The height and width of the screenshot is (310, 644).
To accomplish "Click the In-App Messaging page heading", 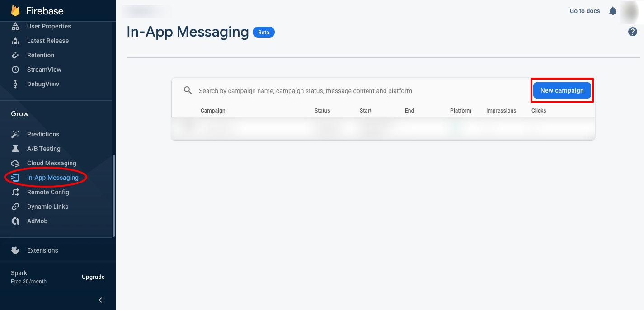I will click(188, 32).
